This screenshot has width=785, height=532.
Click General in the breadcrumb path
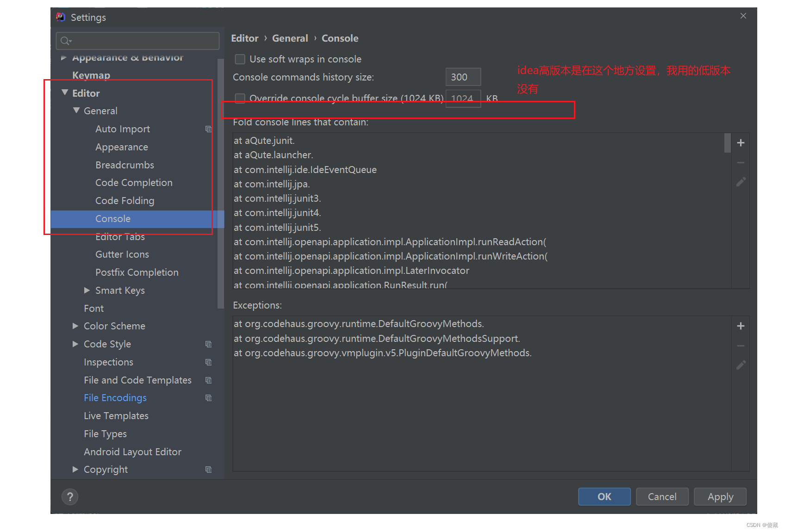coord(290,38)
